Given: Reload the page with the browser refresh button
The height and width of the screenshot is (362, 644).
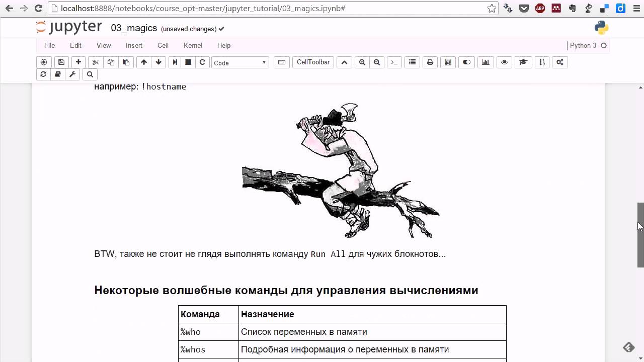Looking at the screenshot, I should 39,8.
